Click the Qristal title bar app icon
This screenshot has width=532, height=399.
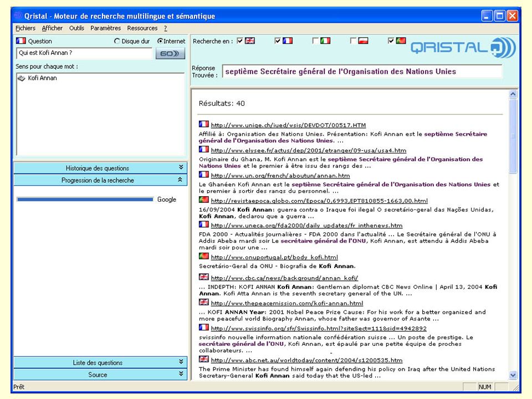pos(18,16)
